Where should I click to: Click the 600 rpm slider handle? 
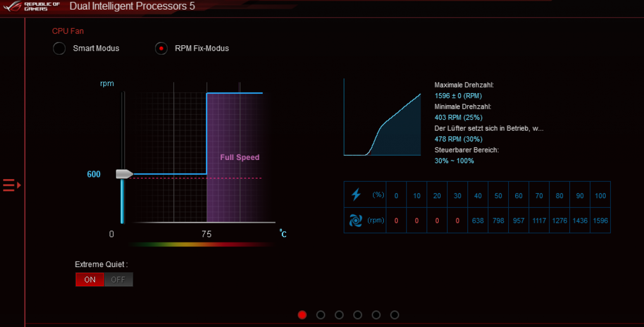(124, 174)
